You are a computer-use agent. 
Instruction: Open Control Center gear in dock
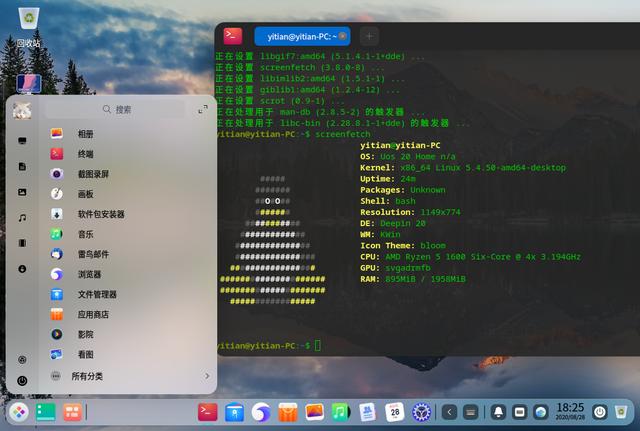click(421, 412)
